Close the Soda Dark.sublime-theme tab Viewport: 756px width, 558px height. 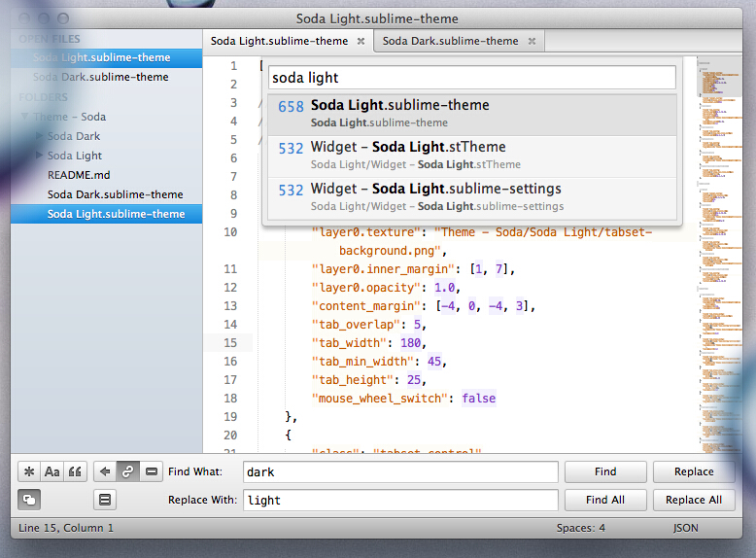coord(532,41)
